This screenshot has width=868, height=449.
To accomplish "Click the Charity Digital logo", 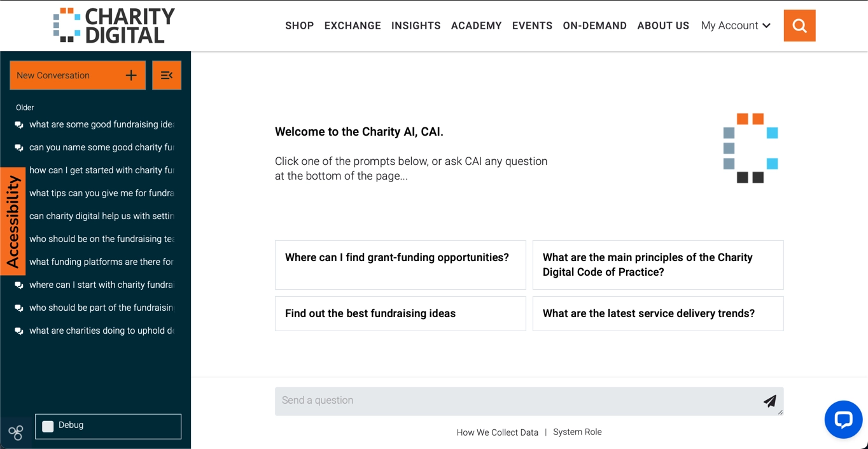I will pyautogui.click(x=114, y=25).
